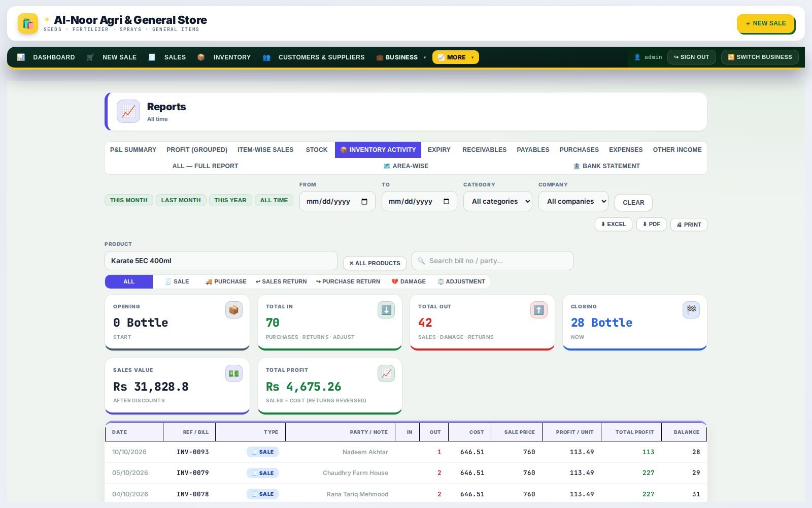This screenshot has height=508, width=812.
Task: Click the Search bill no / party field
Action: tap(493, 261)
